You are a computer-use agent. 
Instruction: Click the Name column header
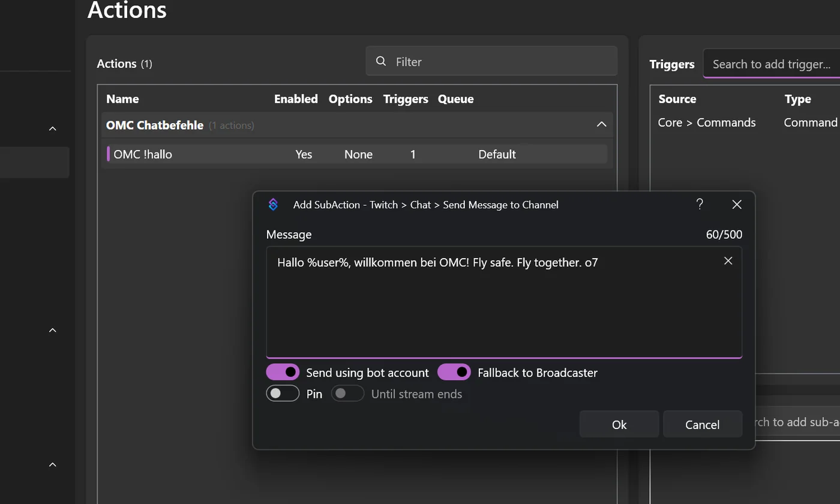(122, 99)
